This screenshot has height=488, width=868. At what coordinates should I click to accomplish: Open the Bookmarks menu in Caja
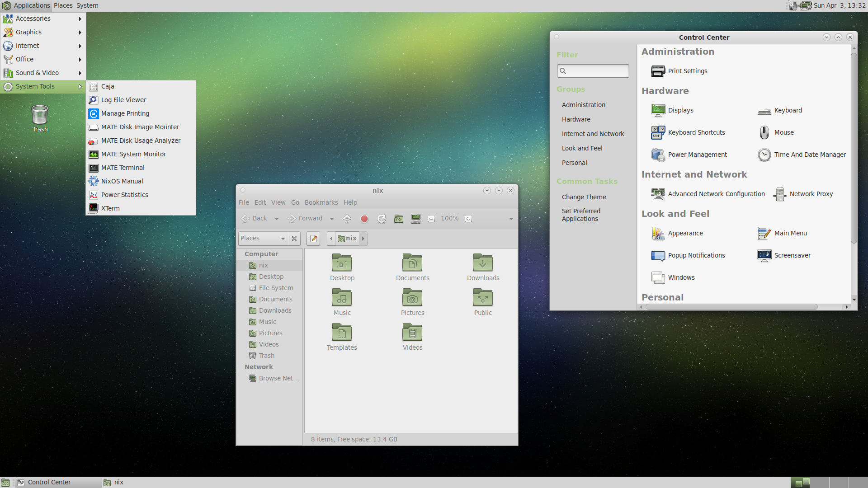(321, 202)
